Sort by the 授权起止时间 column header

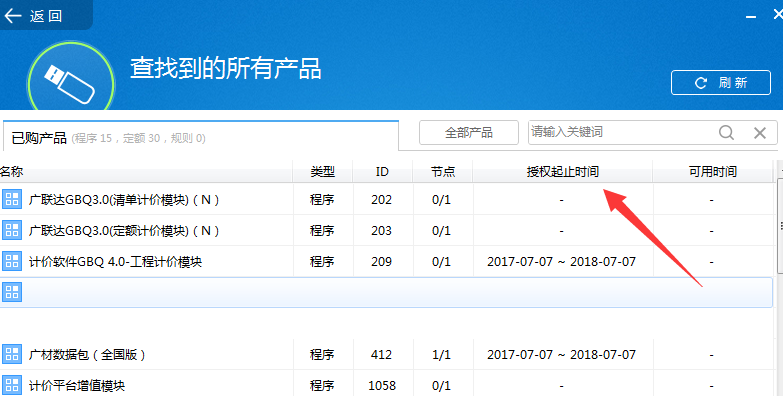tap(563, 171)
